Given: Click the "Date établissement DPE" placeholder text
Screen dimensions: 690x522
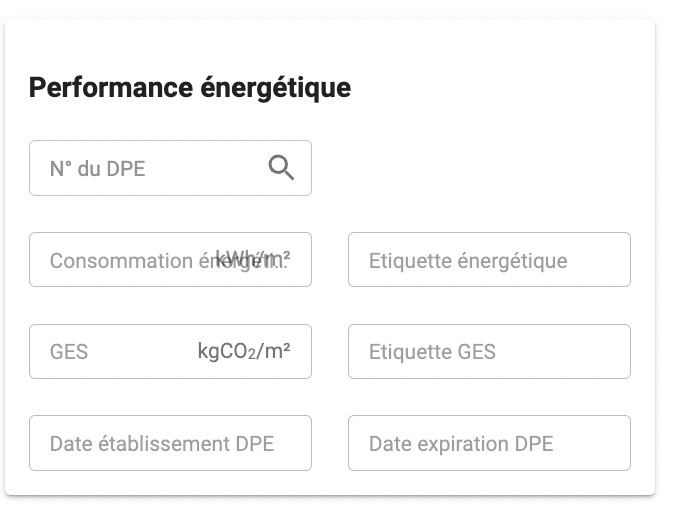Looking at the screenshot, I should 162,444.
